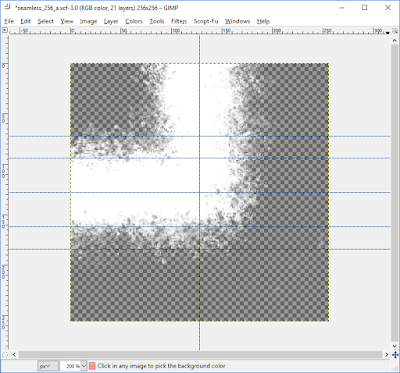Toggle the Quick Mask button

[x=5, y=354]
